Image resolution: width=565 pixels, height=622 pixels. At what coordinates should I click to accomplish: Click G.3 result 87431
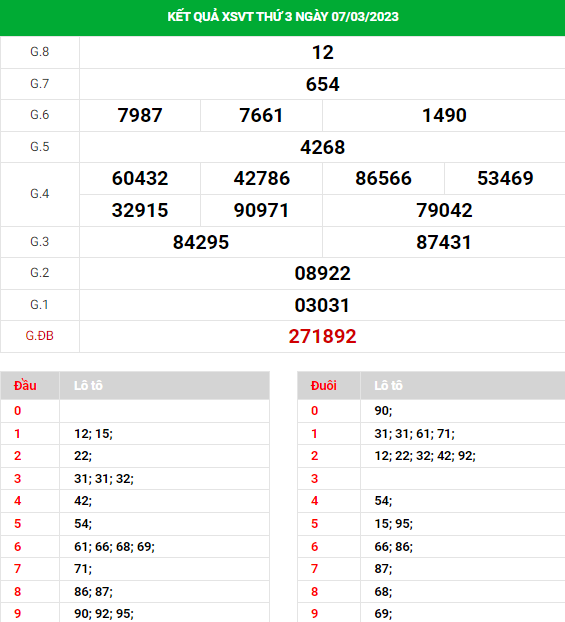(x=444, y=242)
